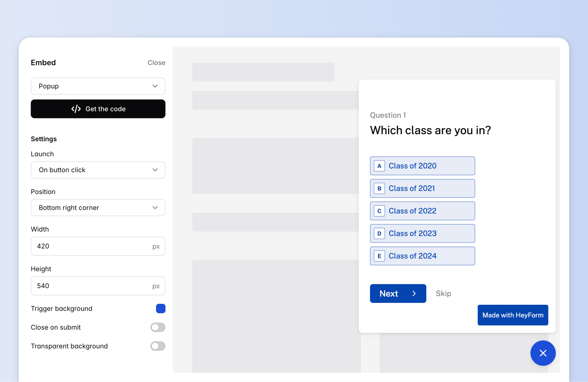Screen dimensions: 588x382
Task: Click the arrow chevron on Next button
Action: (x=414, y=293)
